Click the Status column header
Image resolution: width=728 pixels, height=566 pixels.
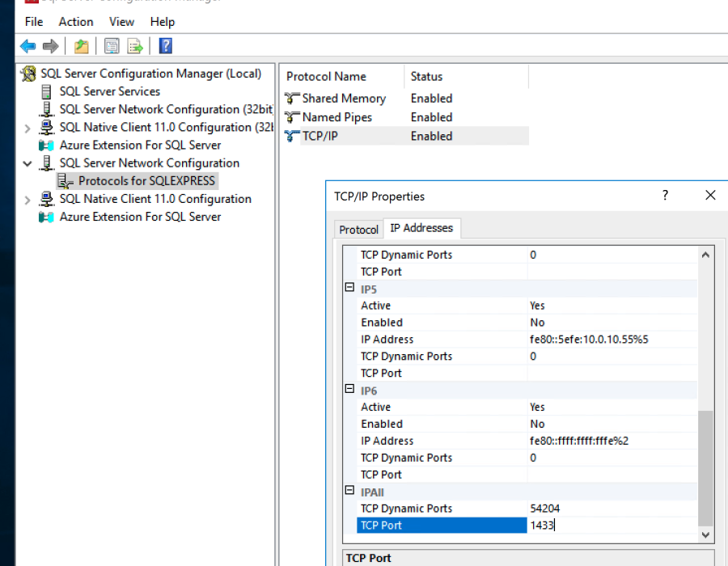(466, 77)
